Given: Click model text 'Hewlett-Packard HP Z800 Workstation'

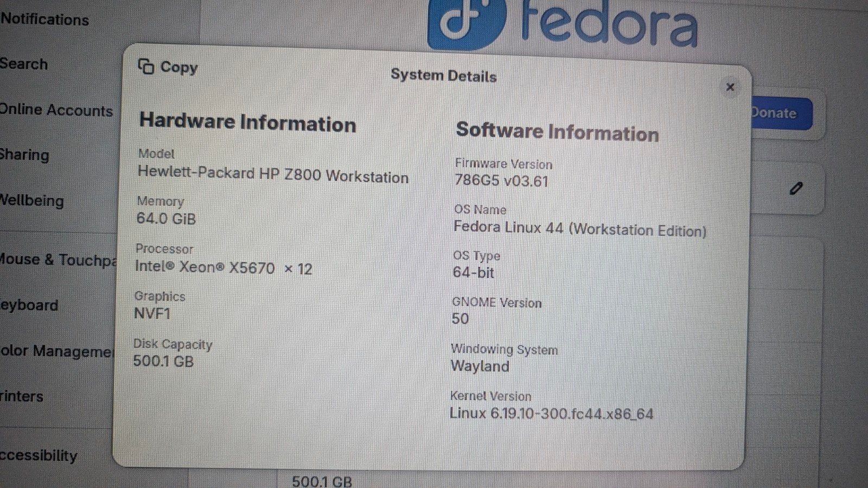Looking at the screenshot, I should [x=273, y=175].
